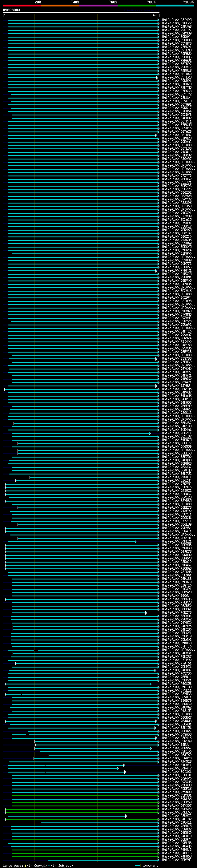Image resolution: width=197 pixels, height=868 pixels.
Task: Select the UniRef100_O60128 label
Action: 177,497
